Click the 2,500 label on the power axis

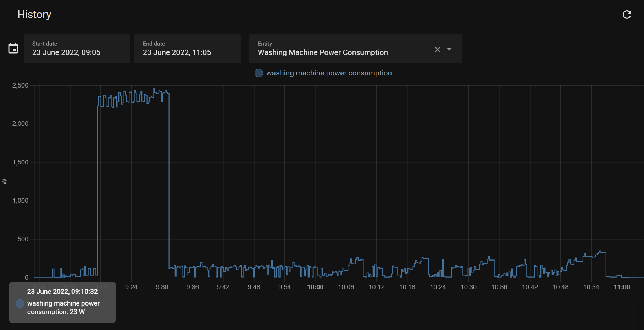pos(20,85)
